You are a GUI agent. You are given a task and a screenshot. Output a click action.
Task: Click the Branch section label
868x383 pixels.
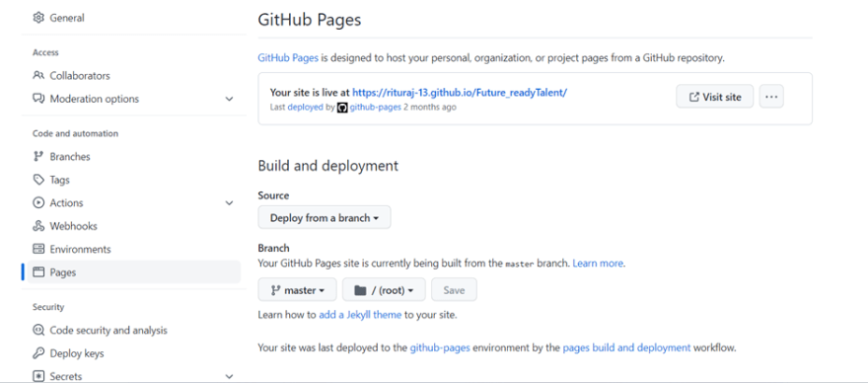pyautogui.click(x=273, y=248)
